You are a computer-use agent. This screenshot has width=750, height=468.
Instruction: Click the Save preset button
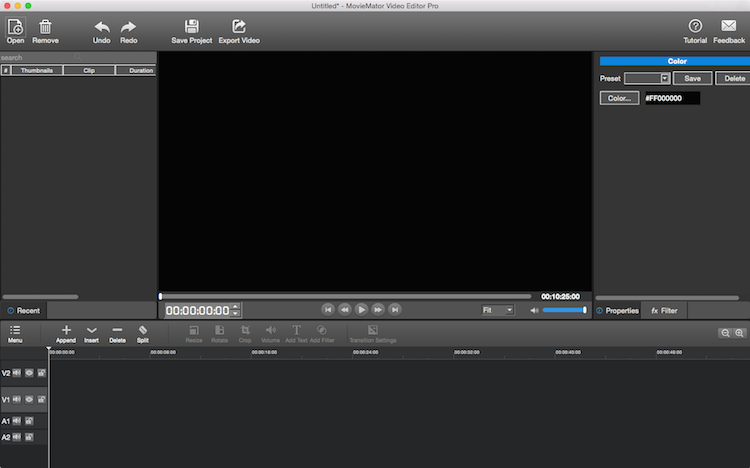[692, 78]
